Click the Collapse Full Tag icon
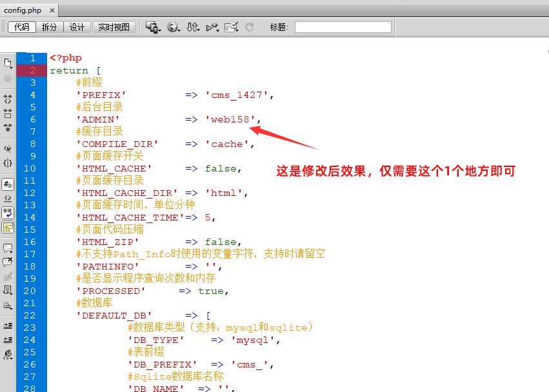 [x=8, y=99]
